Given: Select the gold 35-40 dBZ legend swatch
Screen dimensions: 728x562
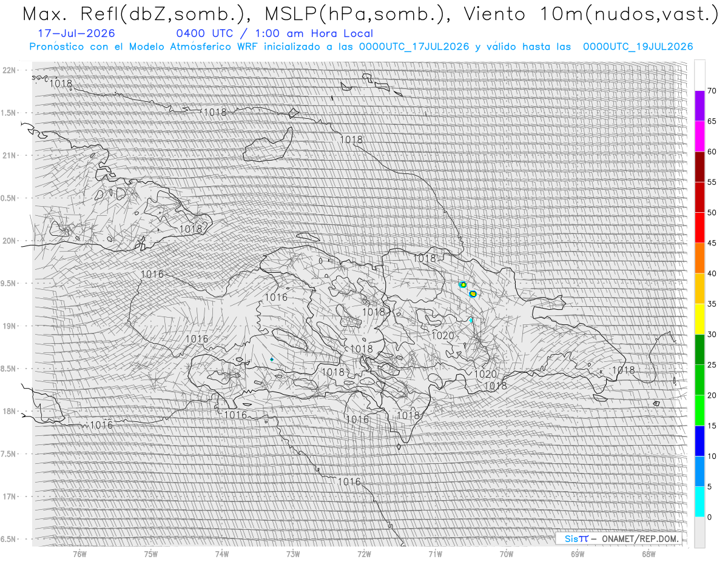Looking at the screenshot, I should 699,289.
